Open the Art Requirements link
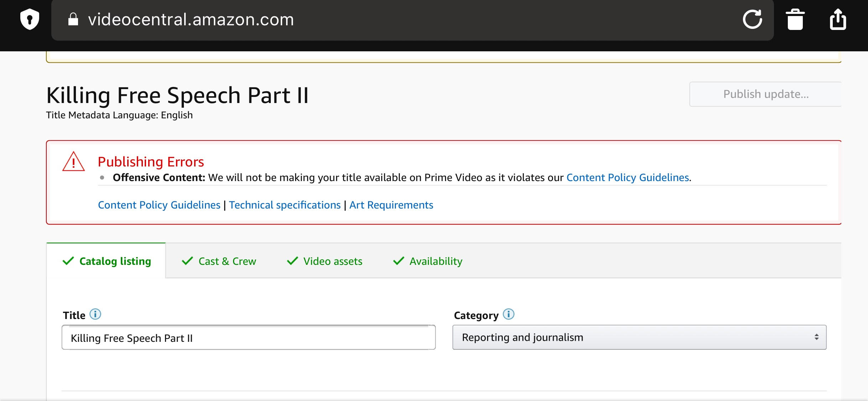The image size is (868, 401). [x=391, y=205]
